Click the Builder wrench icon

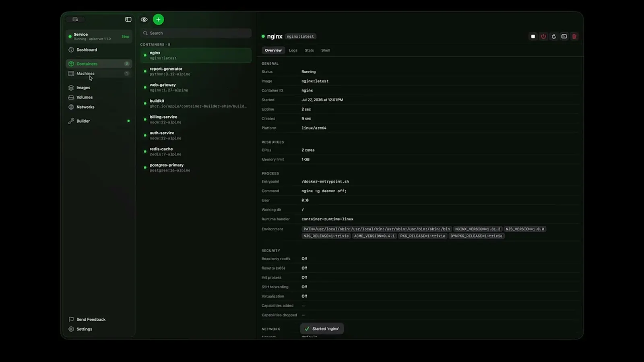coord(71,121)
